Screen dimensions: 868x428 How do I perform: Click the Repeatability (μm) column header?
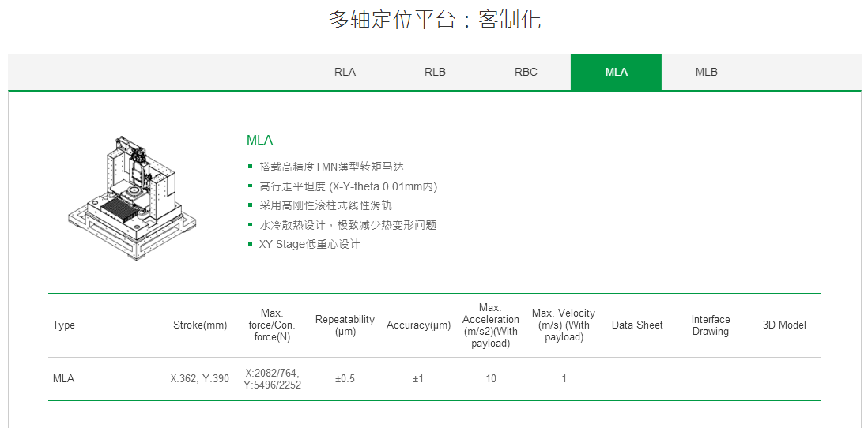[x=345, y=325]
